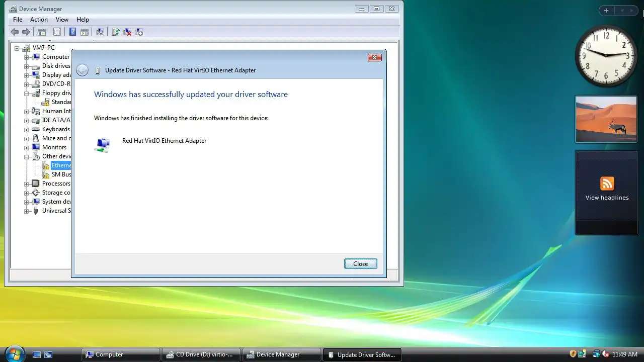Select the Standard floppy controller item

(61, 102)
